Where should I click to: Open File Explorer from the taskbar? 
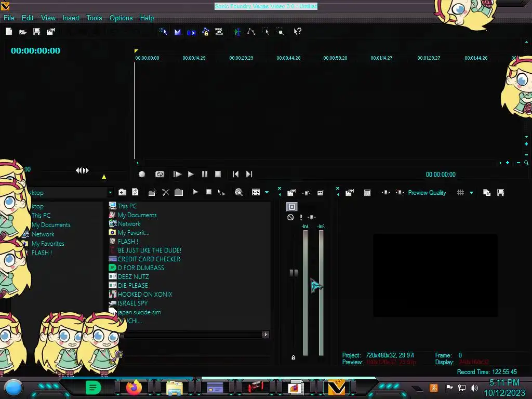pyautogui.click(x=175, y=388)
